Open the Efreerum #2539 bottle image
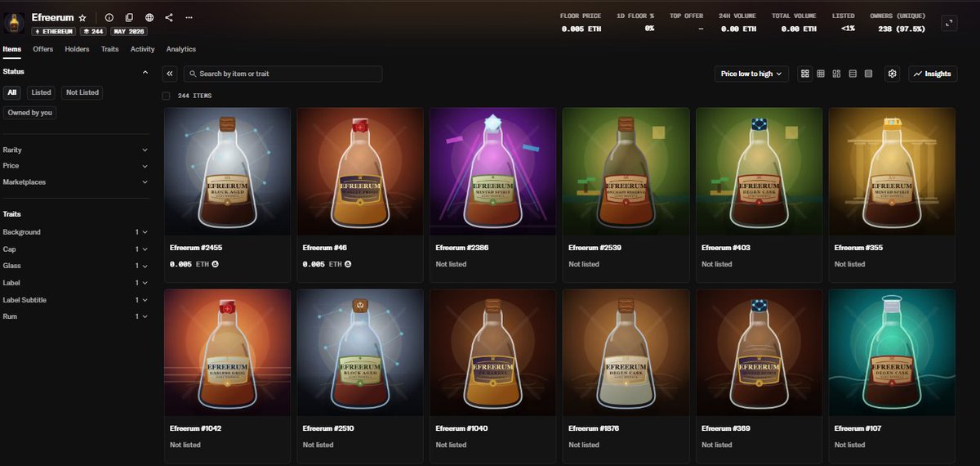The height and width of the screenshot is (466, 980). point(626,172)
